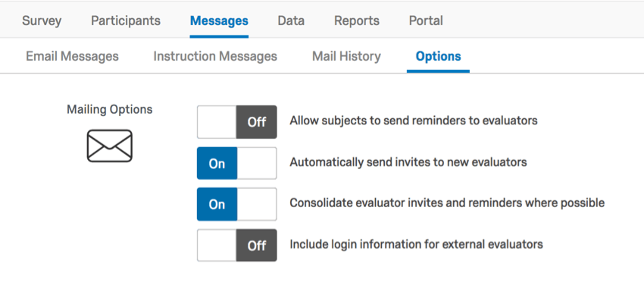The height and width of the screenshot is (289, 644).
Task: Click the Mailing Options envelope icon
Action: click(x=110, y=146)
